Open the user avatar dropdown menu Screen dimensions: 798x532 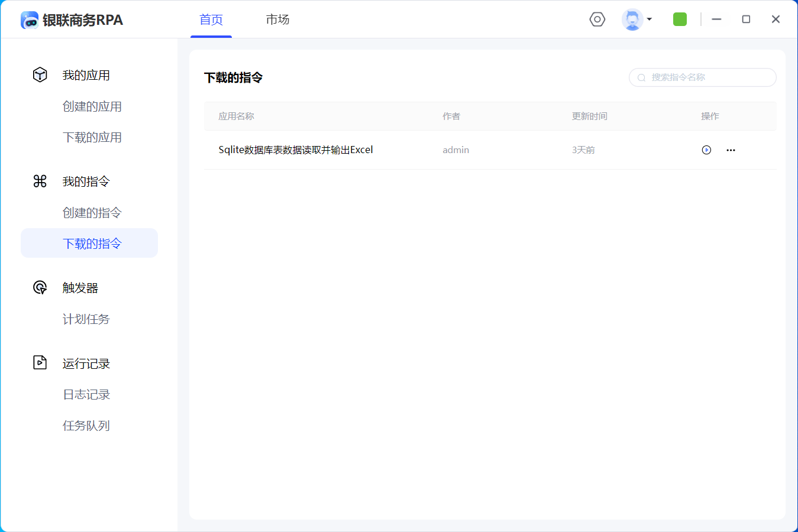pyautogui.click(x=637, y=20)
